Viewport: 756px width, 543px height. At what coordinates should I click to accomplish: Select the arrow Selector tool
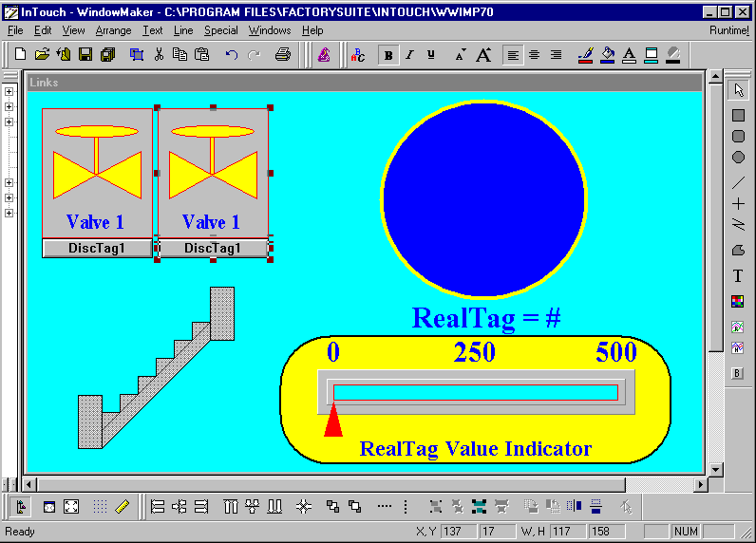pos(738,90)
